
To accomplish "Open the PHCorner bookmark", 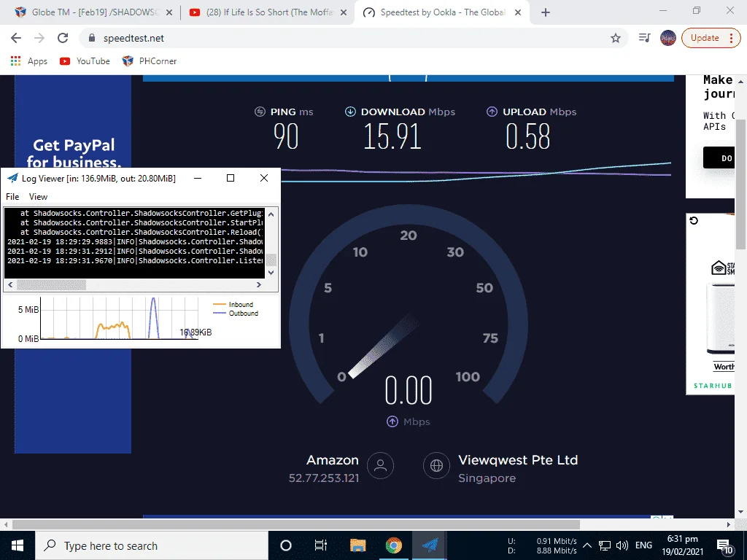I will point(150,61).
